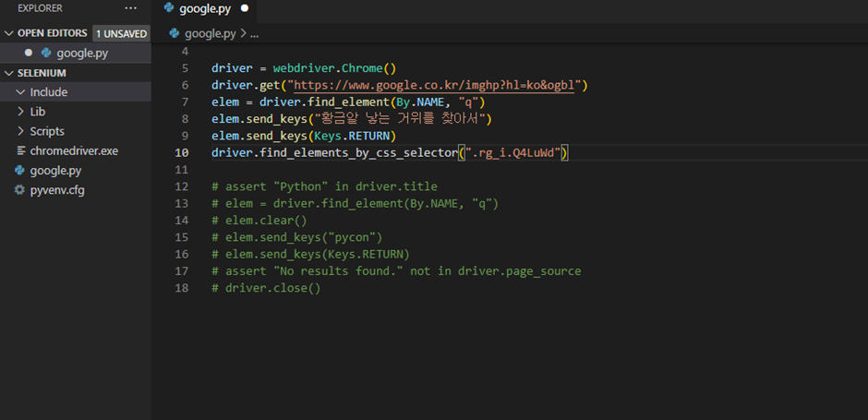Click Python icon beside google.py in Open Editors
868x420 pixels.
click(46, 54)
